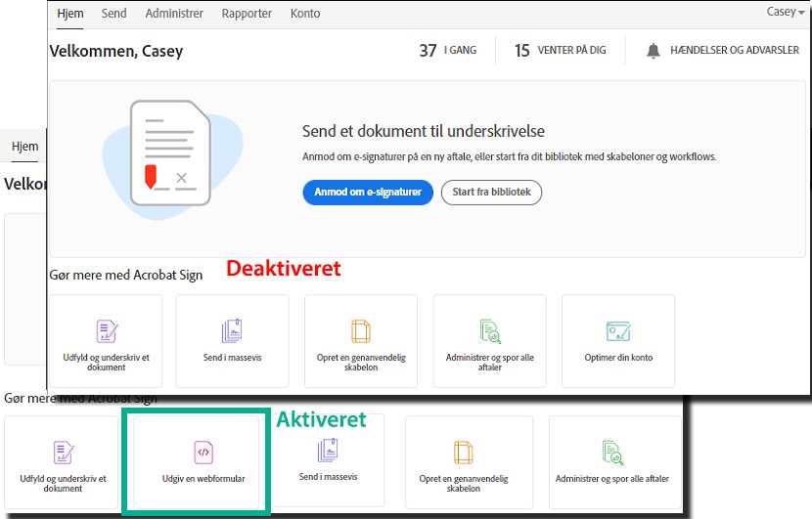Switch to the Send tab
812x519 pixels.
(113, 14)
